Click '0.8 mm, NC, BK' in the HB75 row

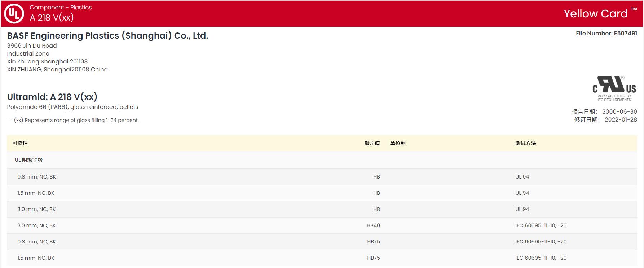coord(37,242)
